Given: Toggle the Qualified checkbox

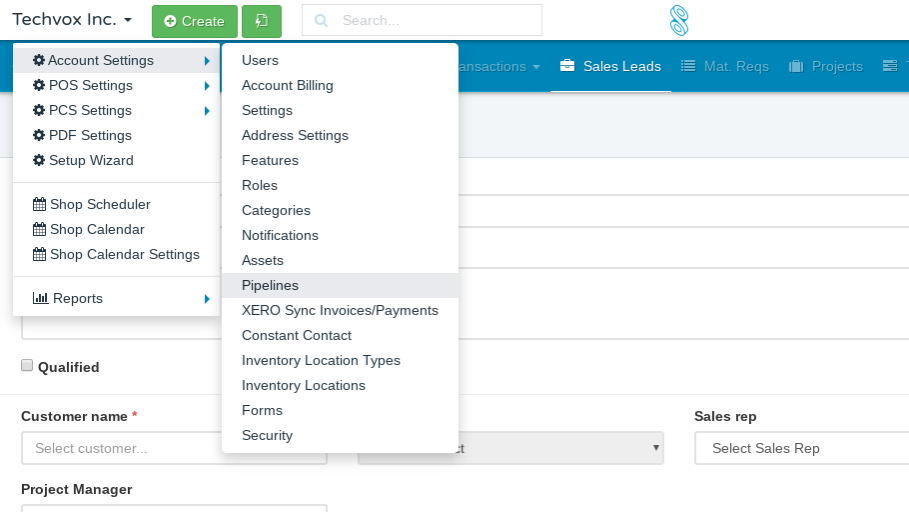Looking at the screenshot, I should (x=27, y=365).
